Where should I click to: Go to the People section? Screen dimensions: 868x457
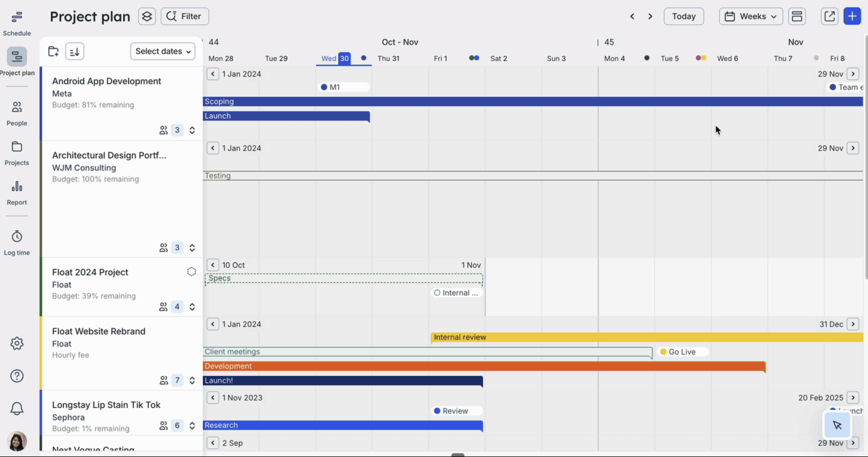pos(17,113)
